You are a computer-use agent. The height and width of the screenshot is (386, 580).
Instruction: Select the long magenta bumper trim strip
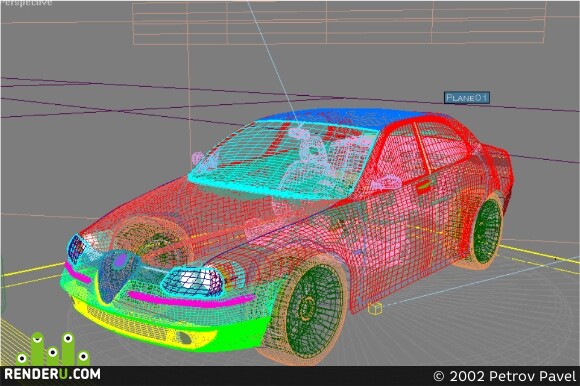coord(191,299)
